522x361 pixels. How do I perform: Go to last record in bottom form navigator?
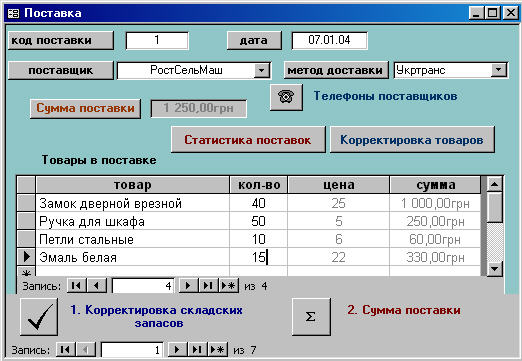[x=197, y=350]
